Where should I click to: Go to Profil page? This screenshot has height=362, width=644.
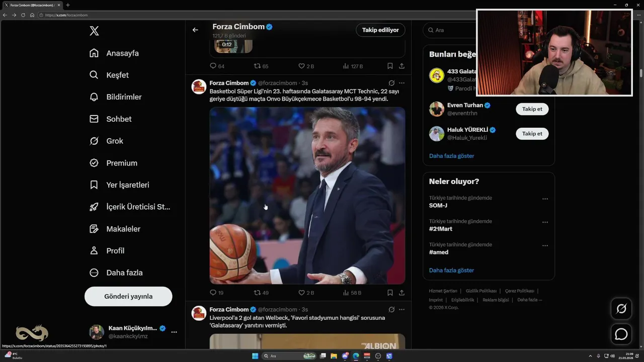(x=107, y=250)
